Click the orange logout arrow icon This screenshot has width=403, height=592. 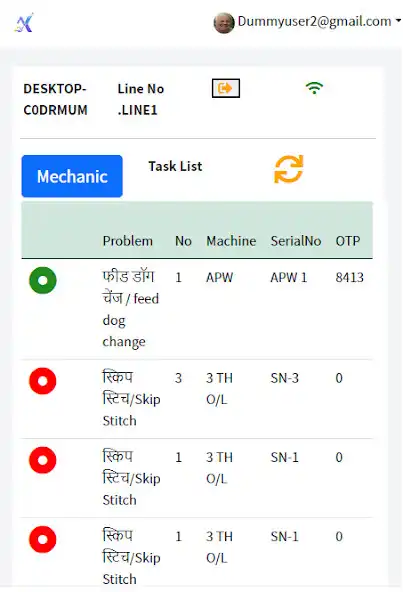coord(225,88)
